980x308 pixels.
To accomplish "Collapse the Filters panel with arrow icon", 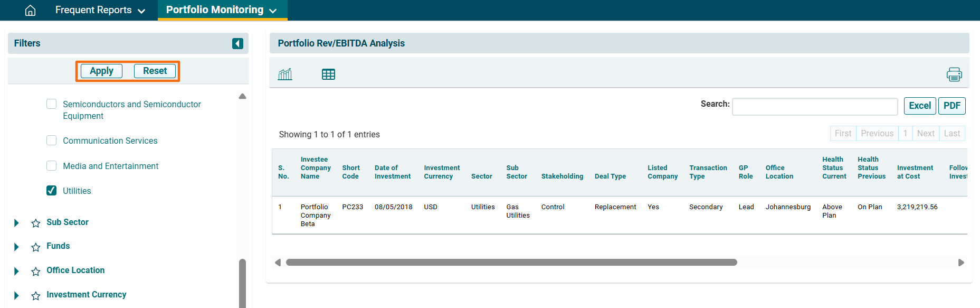I will 237,43.
